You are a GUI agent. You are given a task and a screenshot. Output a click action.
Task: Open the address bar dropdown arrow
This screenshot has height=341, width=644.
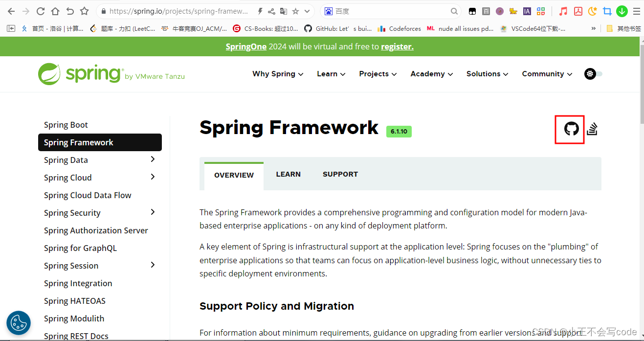pos(307,11)
